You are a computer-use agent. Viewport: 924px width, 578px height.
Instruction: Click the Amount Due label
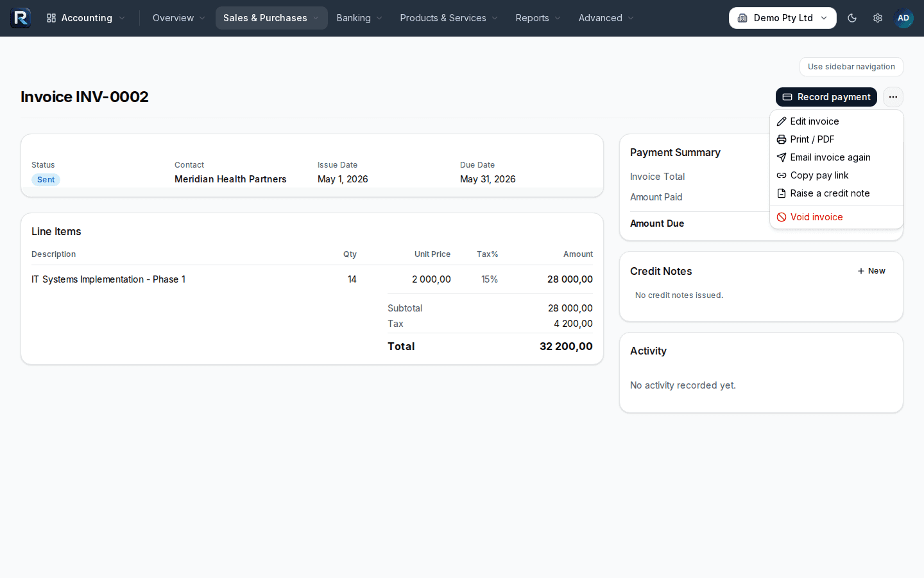coord(657,223)
